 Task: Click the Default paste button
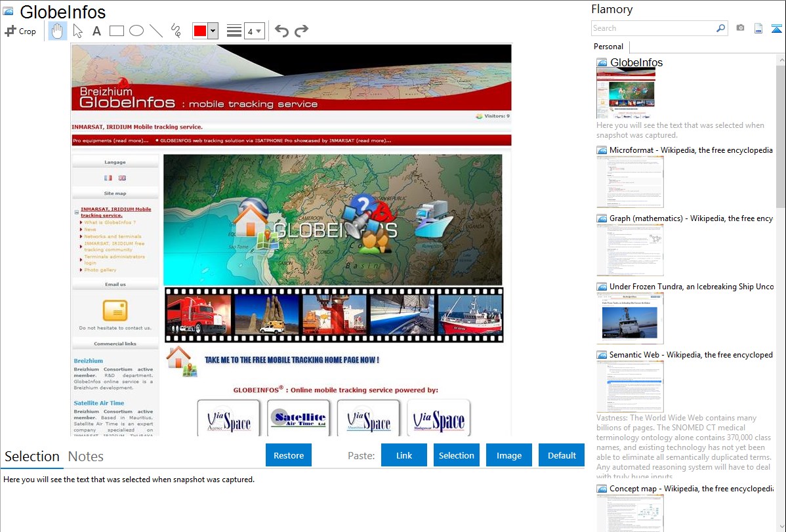[562, 455]
